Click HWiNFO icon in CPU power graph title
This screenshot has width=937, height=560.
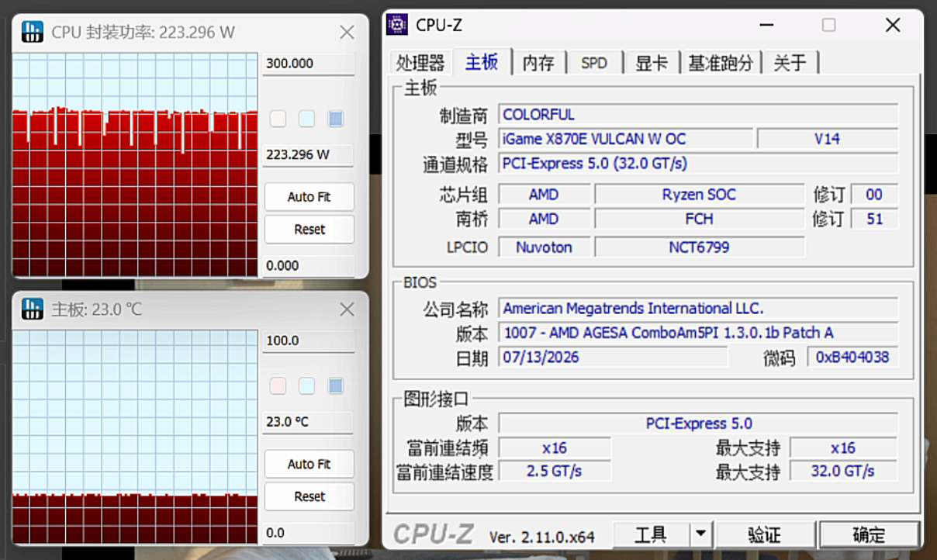click(33, 32)
